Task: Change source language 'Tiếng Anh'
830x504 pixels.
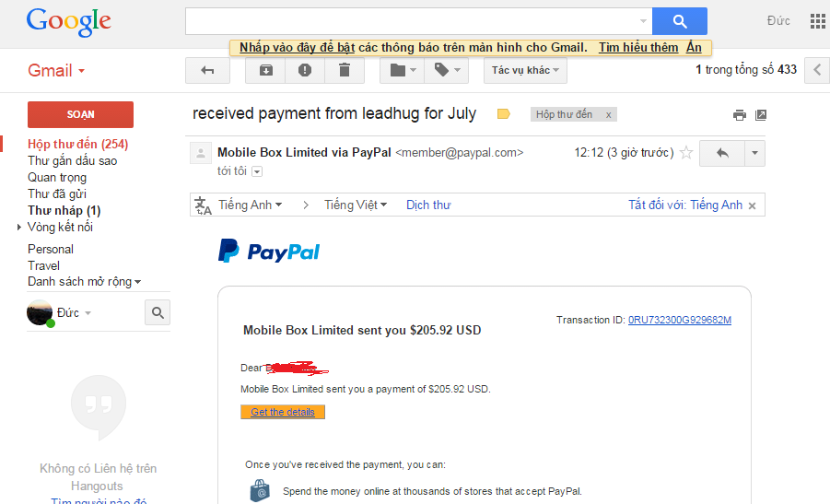Action: [251, 205]
